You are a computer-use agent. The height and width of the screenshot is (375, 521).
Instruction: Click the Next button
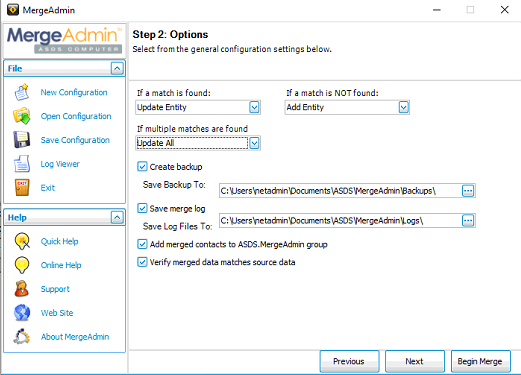[415, 361]
